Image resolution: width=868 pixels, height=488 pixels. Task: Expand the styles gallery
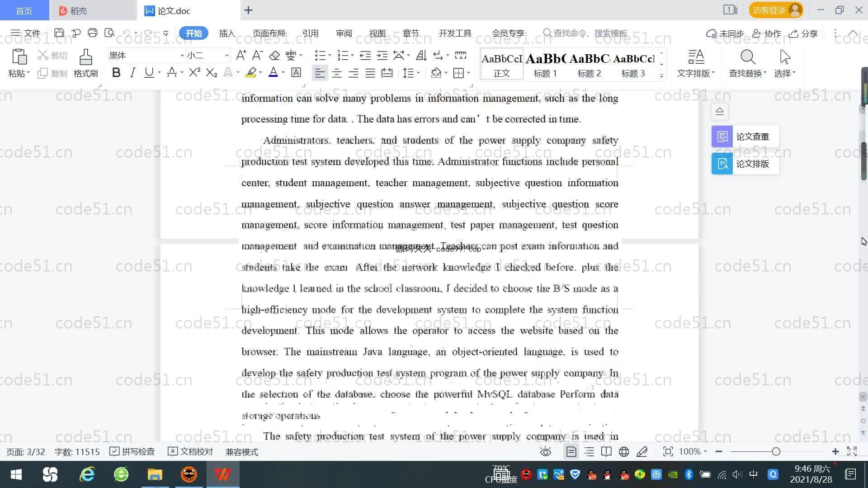coord(661,76)
